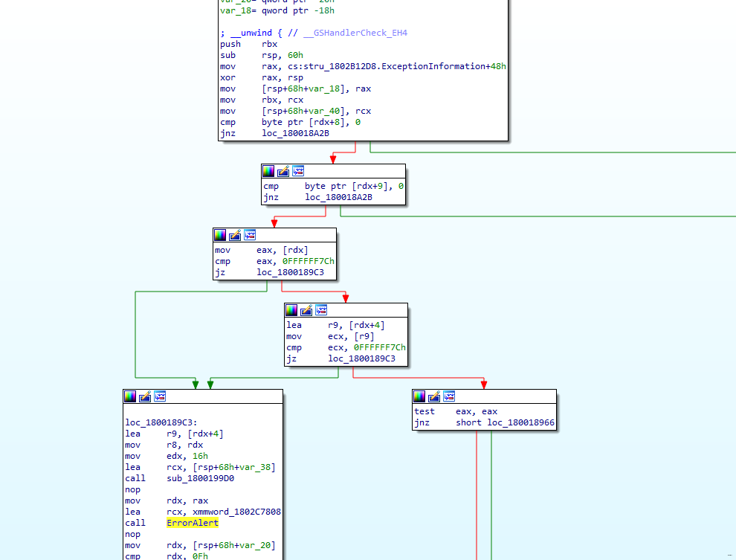Open color picker on loc_1800189C3 node header

(130, 396)
